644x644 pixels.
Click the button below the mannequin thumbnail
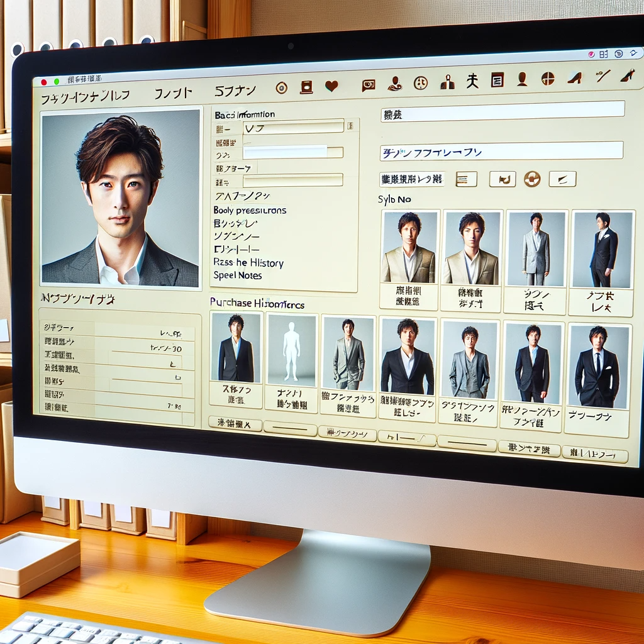coord(290,429)
